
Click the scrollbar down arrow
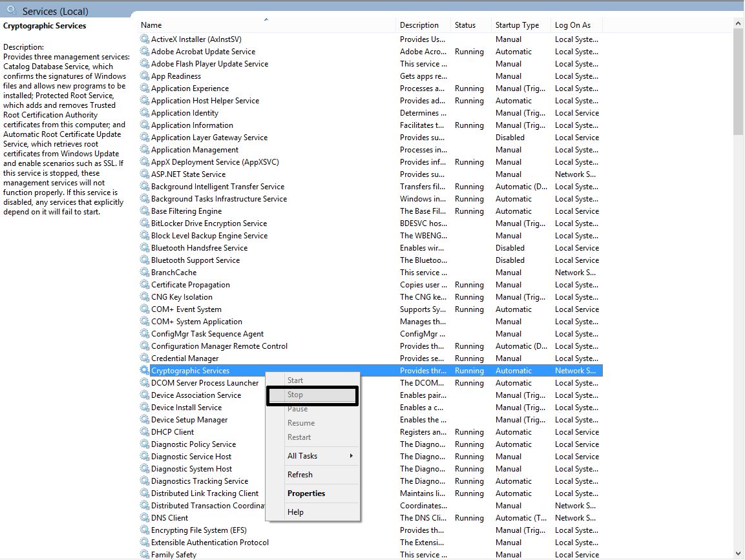click(739, 554)
